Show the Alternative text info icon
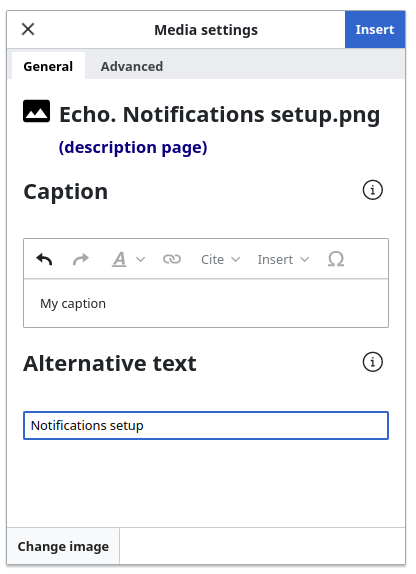The image size is (416, 574). (x=372, y=362)
